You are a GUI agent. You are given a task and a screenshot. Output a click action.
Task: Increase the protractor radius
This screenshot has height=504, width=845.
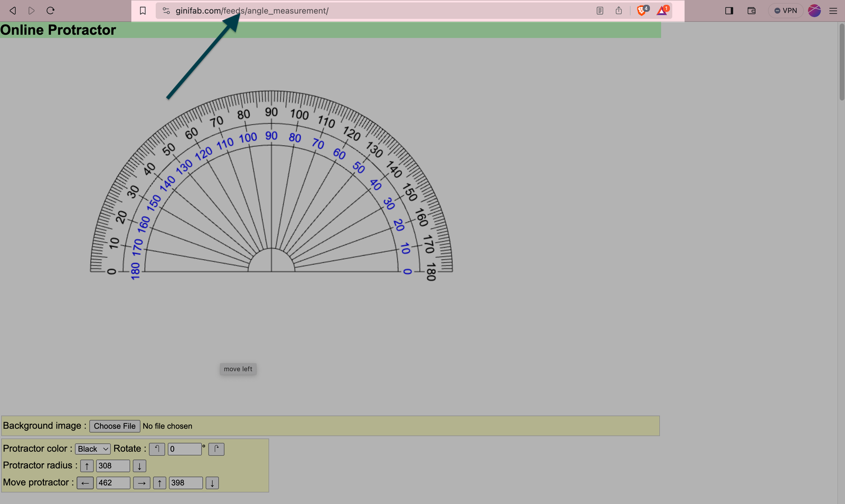87,466
